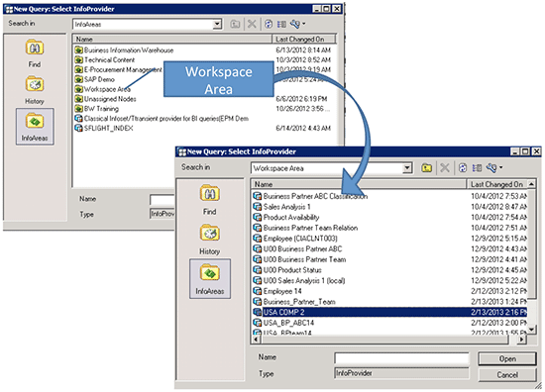Select Sales Analysis 1 in the list

286,207
